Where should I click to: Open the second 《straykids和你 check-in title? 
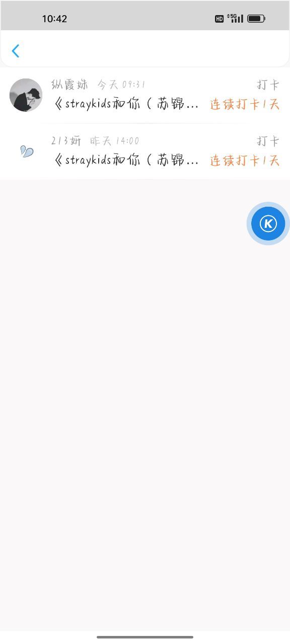(126, 160)
